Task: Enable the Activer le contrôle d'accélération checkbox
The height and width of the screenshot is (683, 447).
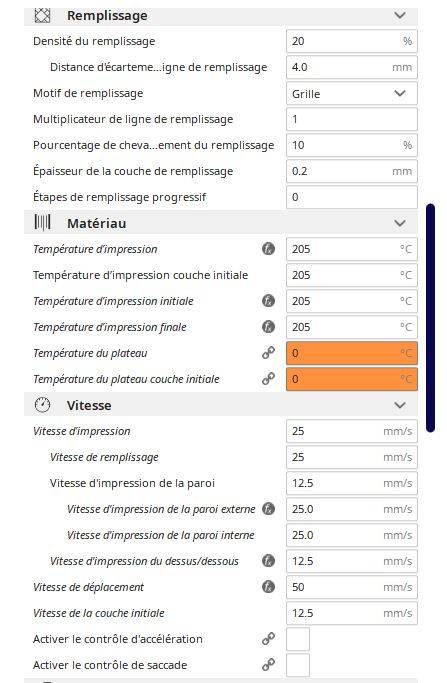Action: [x=298, y=639]
